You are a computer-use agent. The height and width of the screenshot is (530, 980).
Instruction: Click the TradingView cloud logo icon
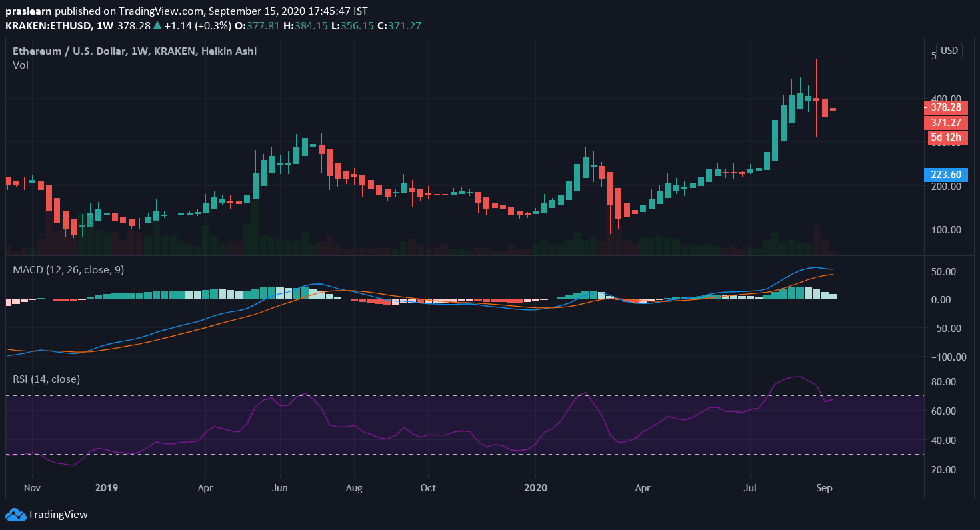pyautogui.click(x=15, y=515)
